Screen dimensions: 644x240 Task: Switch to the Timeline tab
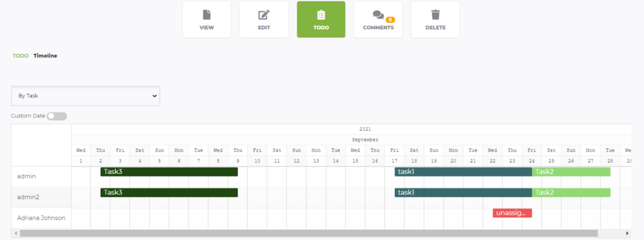pyautogui.click(x=45, y=56)
